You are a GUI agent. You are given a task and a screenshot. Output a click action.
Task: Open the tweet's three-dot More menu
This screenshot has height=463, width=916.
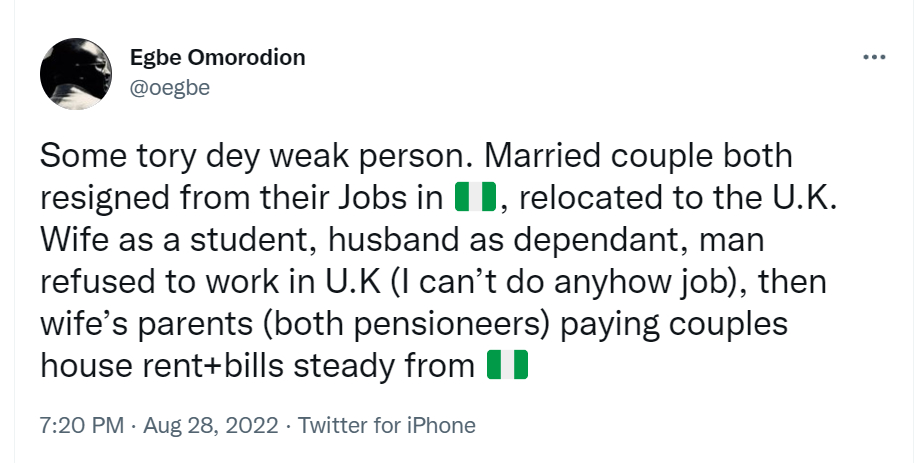[x=874, y=56]
